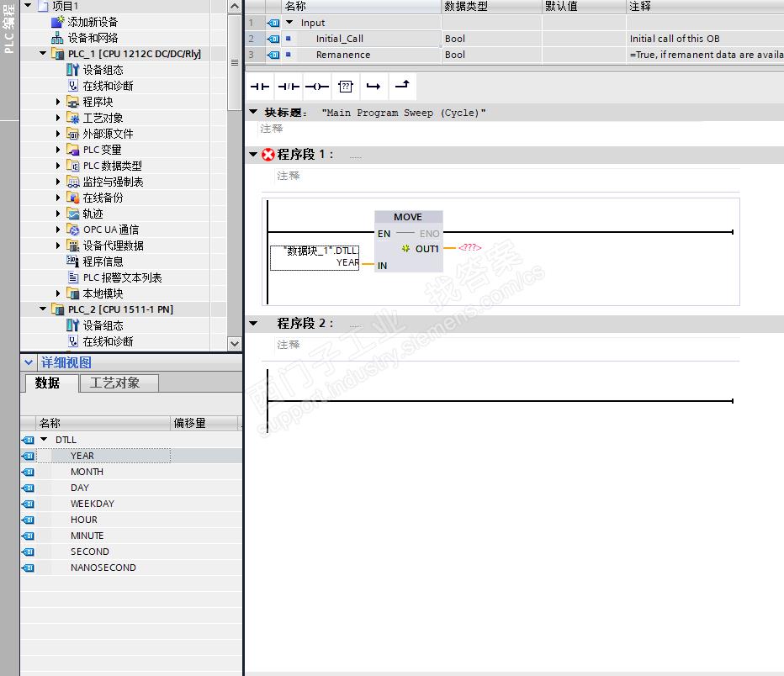This screenshot has height=676, width=784.
Task: Click the PLC 报警文本列表 icon
Action: [73, 277]
